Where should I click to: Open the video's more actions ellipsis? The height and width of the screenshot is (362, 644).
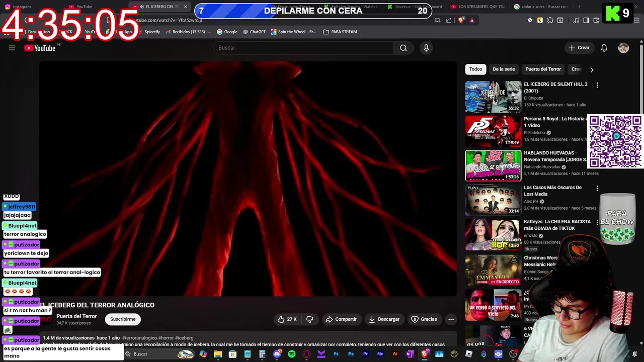pos(451,319)
